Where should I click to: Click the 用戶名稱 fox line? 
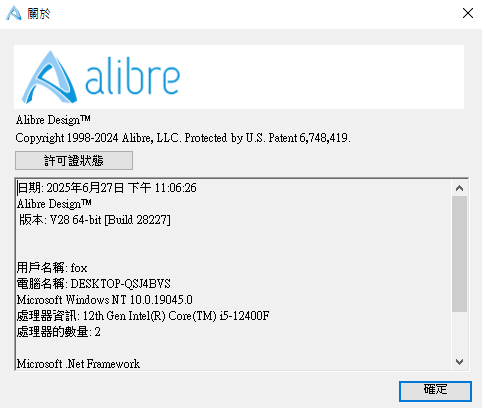point(52,268)
